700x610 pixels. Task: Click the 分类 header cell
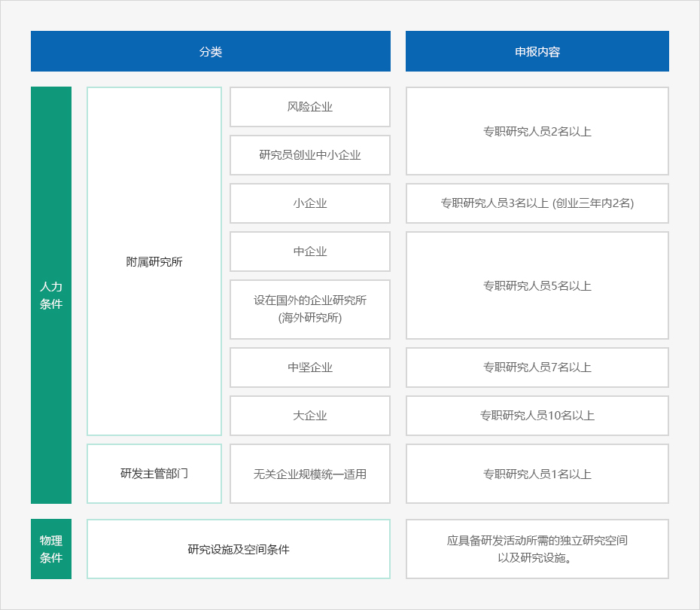click(x=211, y=51)
